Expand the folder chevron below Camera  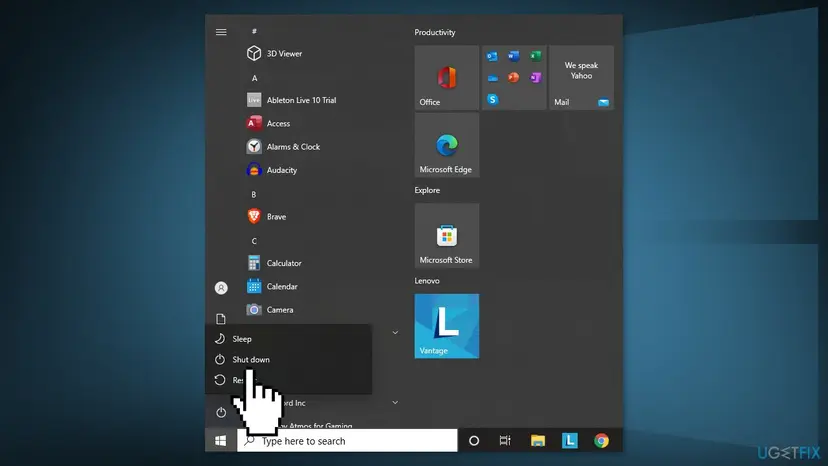(395, 332)
